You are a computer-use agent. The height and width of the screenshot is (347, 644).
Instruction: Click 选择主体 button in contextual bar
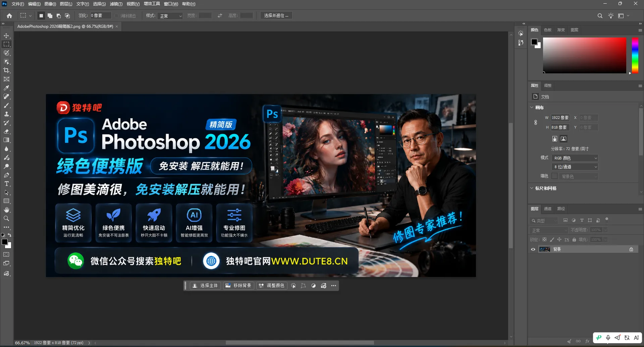coord(205,286)
